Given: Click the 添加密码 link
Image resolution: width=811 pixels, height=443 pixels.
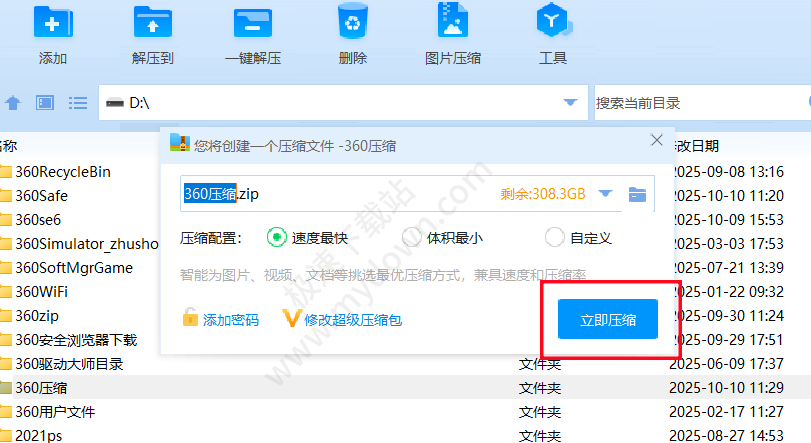Looking at the screenshot, I should click(x=231, y=320).
